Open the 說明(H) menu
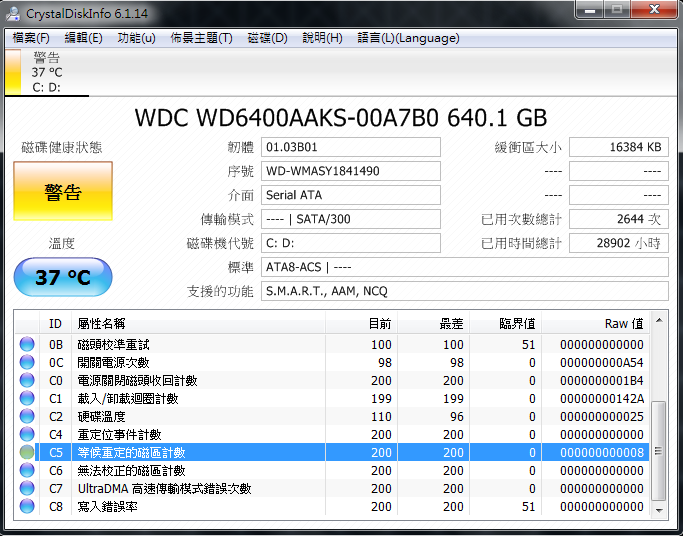This screenshot has height=536, width=683. (x=322, y=38)
